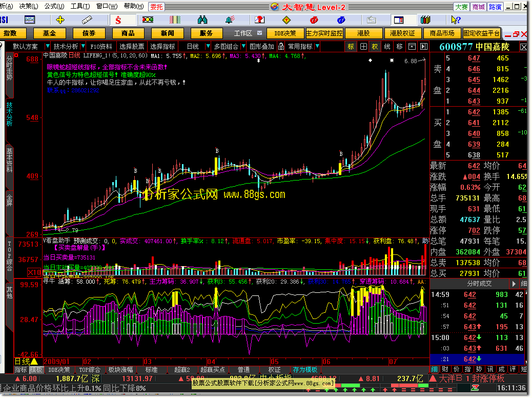This screenshot has width=532, height=398.
Task: Click the books library toolbar icon
Action: [425, 20]
